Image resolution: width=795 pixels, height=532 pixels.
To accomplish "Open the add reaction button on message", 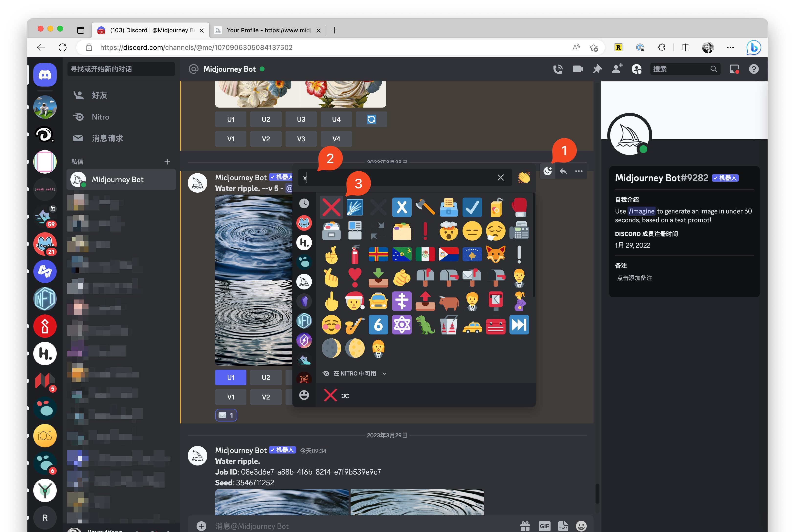I will coord(547,171).
